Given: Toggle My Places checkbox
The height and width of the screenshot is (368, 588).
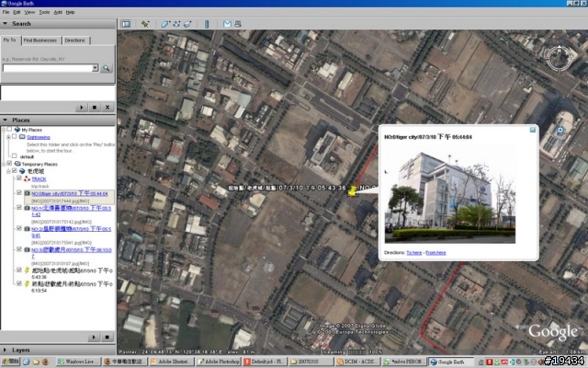Looking at the screenshot, I should (9, 130).
